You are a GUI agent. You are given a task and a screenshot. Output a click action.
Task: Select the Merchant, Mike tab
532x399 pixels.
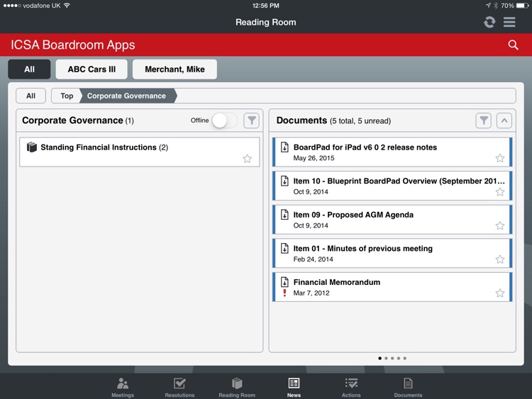pos(174,69)
